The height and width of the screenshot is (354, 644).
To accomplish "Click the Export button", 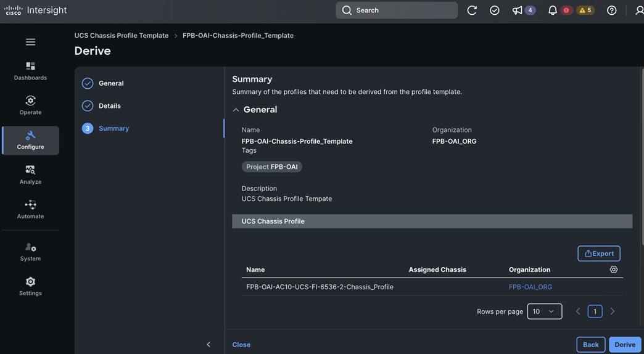I will point(599,253).
